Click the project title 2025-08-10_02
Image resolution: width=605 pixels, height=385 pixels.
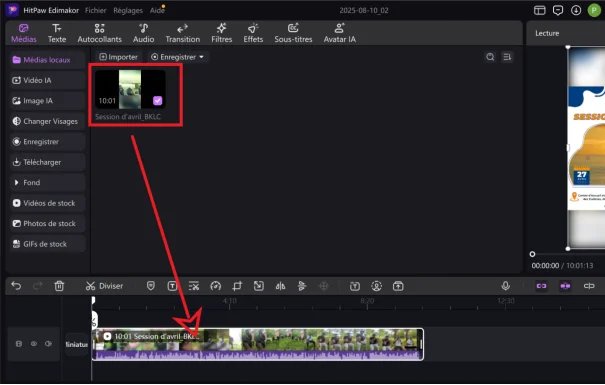tap(364, 10)
